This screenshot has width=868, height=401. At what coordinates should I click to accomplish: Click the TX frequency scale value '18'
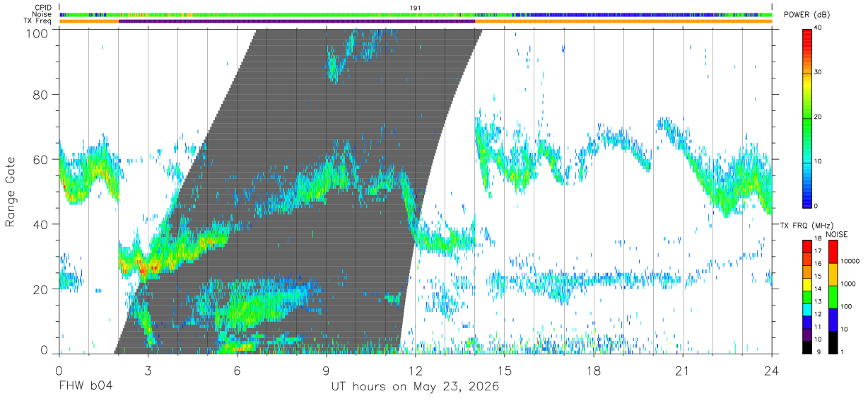tap(819, 239)
